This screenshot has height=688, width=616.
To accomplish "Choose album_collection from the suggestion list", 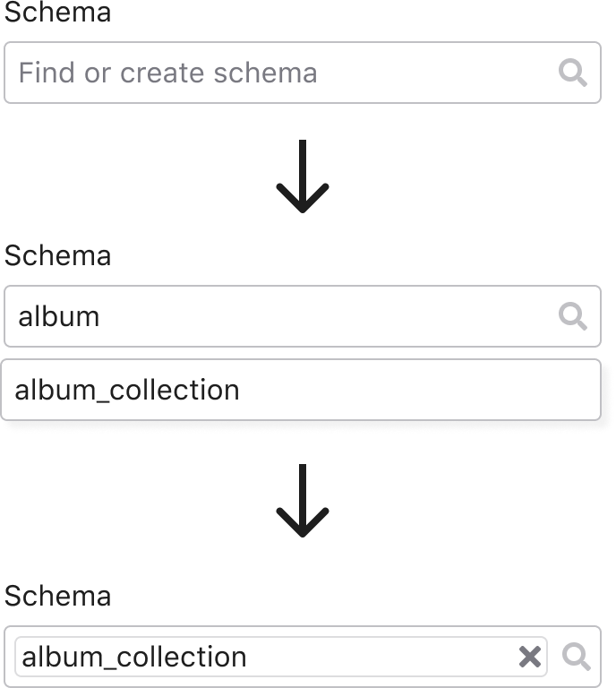I will click(x=301, y=390).
